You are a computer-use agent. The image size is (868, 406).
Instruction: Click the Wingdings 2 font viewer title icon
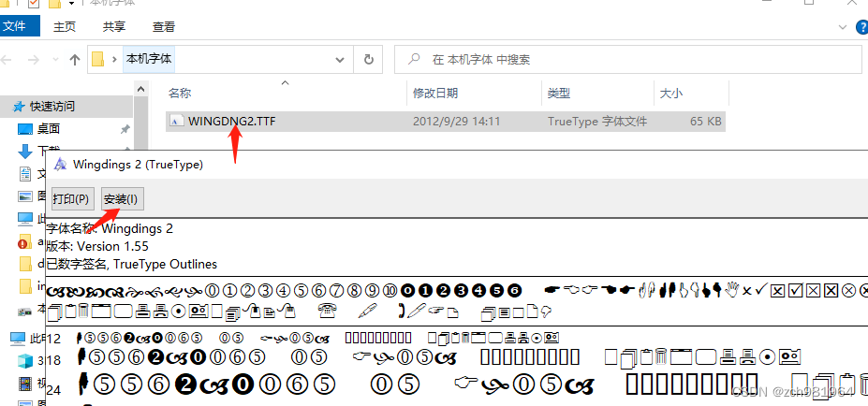coord(60,165)
